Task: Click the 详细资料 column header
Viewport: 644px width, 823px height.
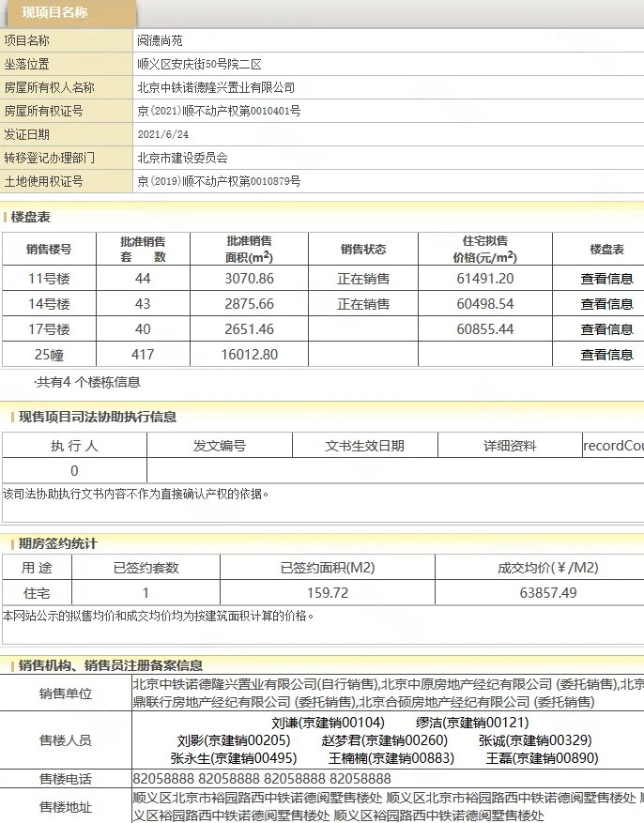Action: (510, 446)
